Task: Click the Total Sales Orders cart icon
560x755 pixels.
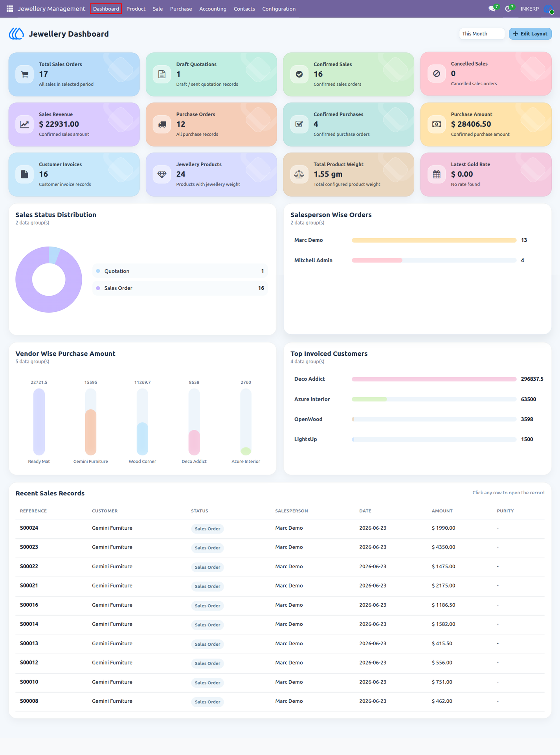Action: pyautogui.click(x=24, y=74)
